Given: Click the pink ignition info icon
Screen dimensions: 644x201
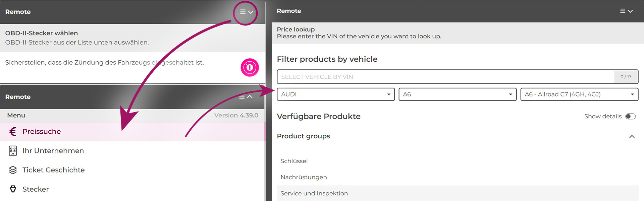Looking at the screenshot, I should click(250, 67).
